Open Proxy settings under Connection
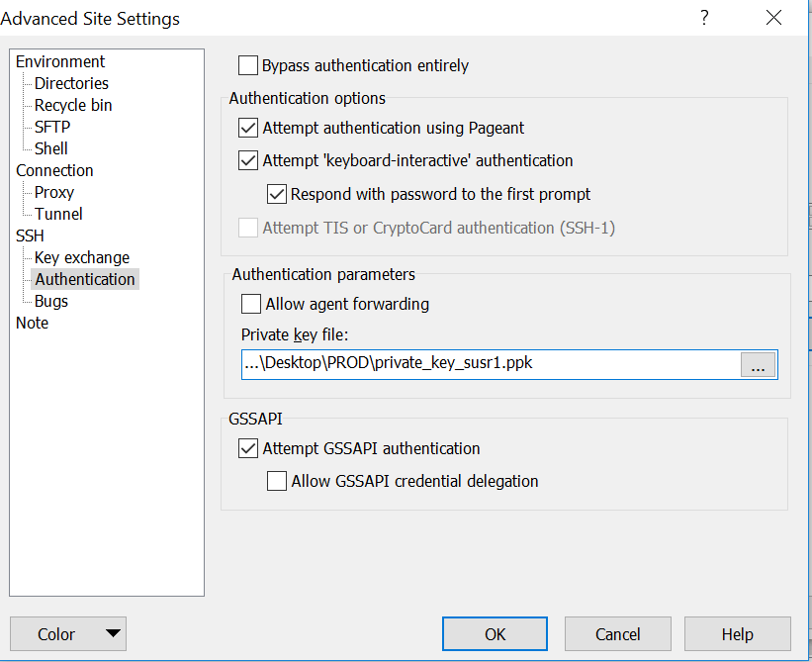 pos(54,192)
